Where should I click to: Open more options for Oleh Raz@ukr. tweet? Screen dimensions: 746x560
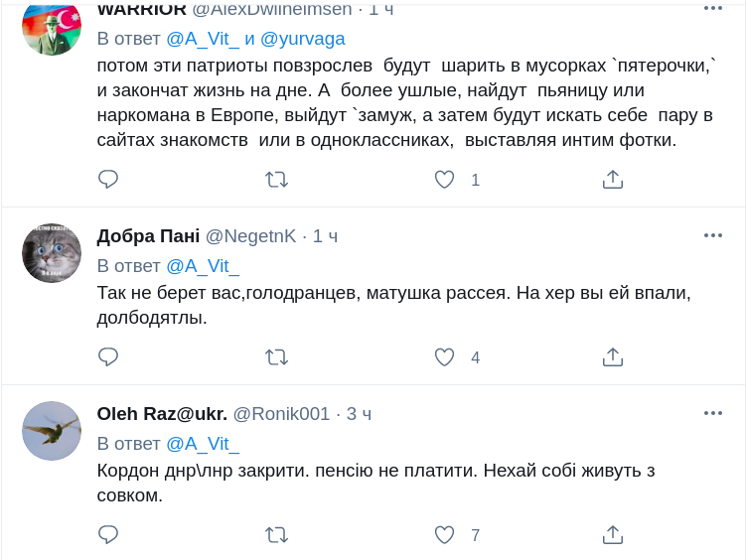[x=713, y=413]
